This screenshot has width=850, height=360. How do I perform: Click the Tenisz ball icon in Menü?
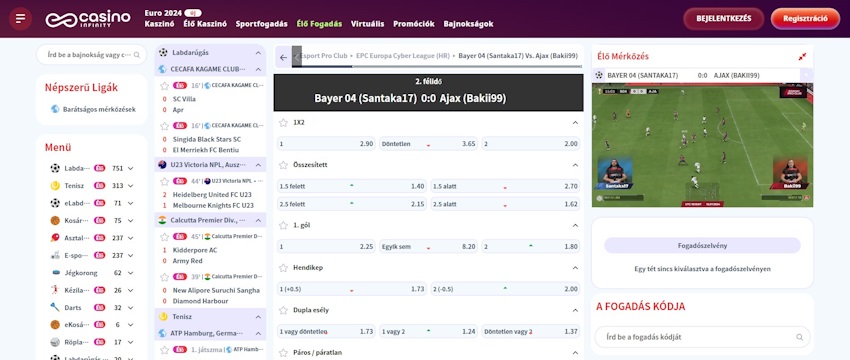pos(55,185)
